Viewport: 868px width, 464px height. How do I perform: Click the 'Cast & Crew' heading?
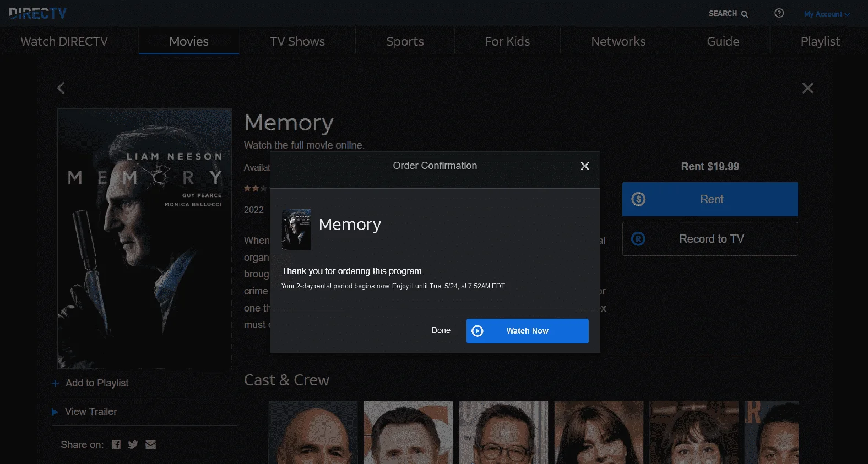coord(286,380)
